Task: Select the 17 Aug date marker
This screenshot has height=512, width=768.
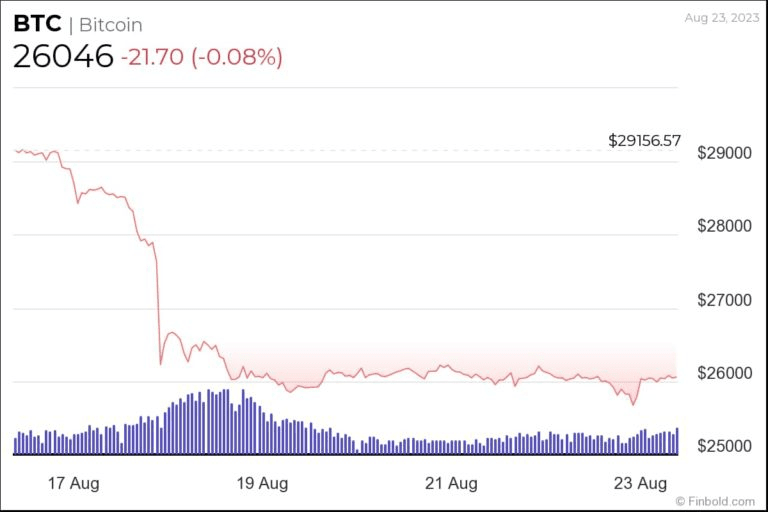Action: tap(71, 484)
